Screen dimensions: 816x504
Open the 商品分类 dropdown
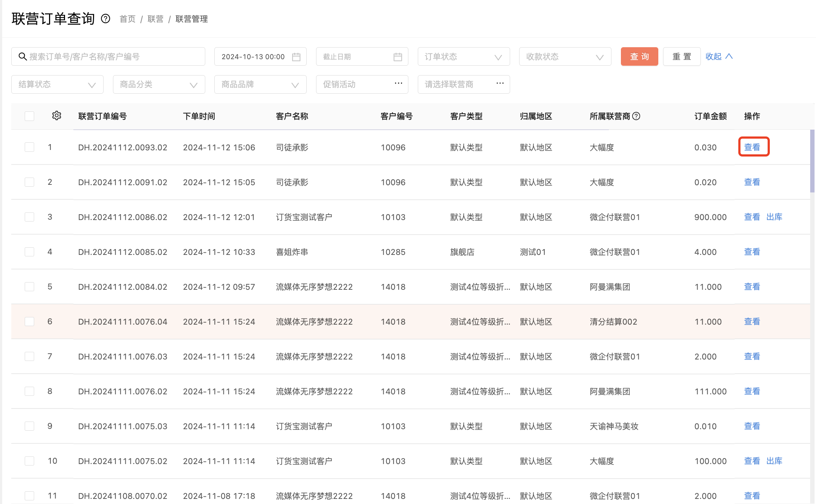pos(159,84)
